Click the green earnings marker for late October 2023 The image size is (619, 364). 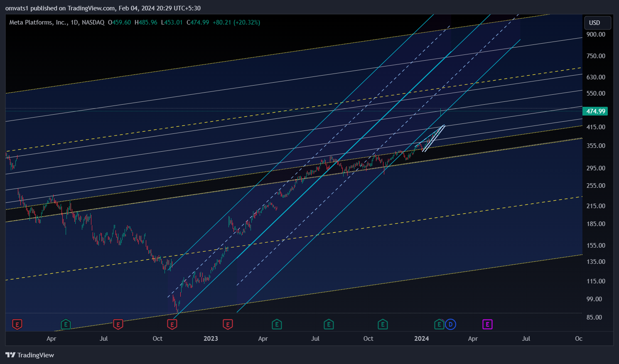pyautogui.click(x=383, y=324)
